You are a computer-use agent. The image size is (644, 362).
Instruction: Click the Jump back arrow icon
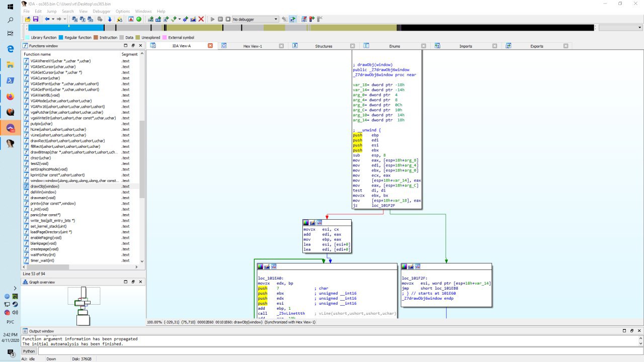click(x=47, y=19)
